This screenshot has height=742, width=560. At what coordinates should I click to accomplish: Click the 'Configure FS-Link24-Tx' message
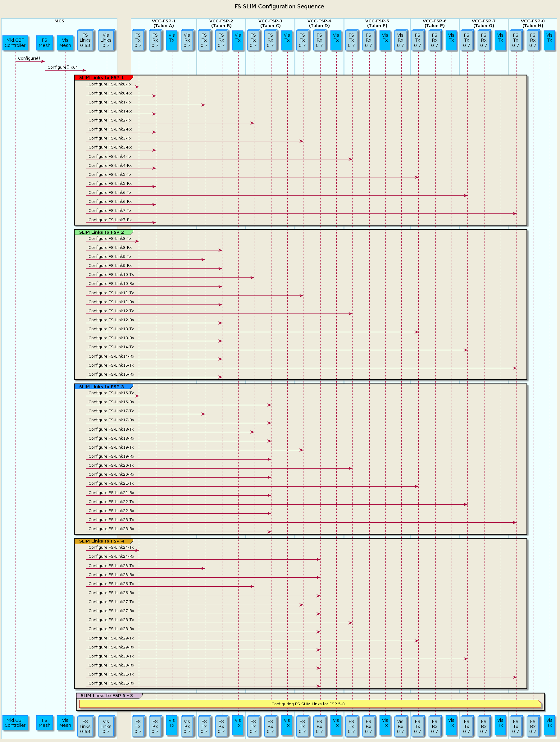[x=111, y=547]
